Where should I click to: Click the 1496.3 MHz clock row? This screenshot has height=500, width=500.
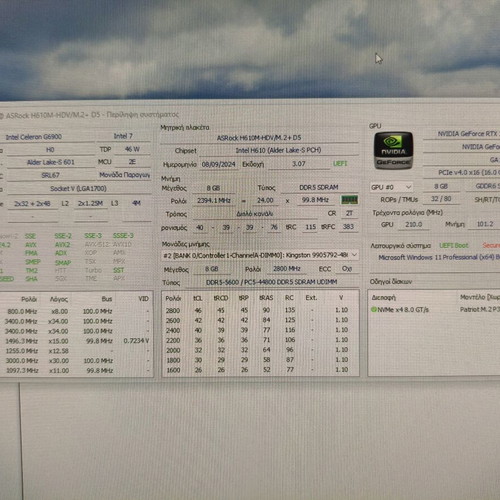[76, 341]
